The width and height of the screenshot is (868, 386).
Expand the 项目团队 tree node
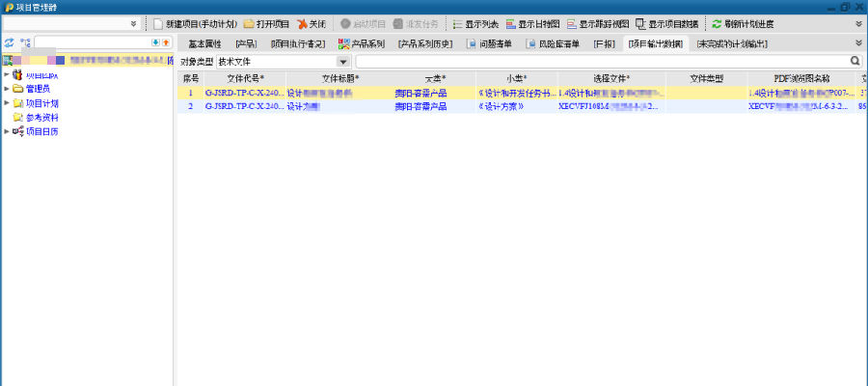tap(7, 74)
